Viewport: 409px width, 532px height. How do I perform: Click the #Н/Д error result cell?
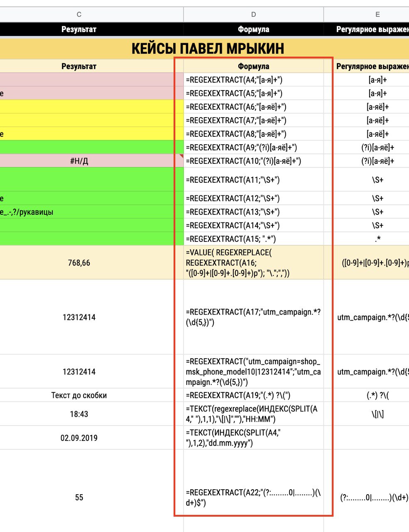click(91, 161)
